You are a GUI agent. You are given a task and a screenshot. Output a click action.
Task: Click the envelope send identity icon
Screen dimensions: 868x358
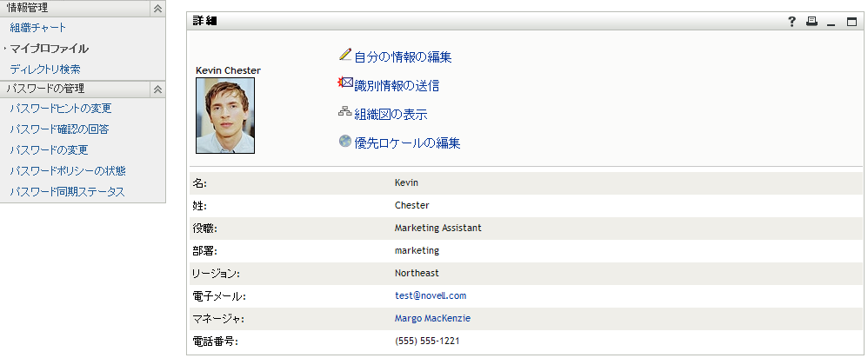point(345,84)
